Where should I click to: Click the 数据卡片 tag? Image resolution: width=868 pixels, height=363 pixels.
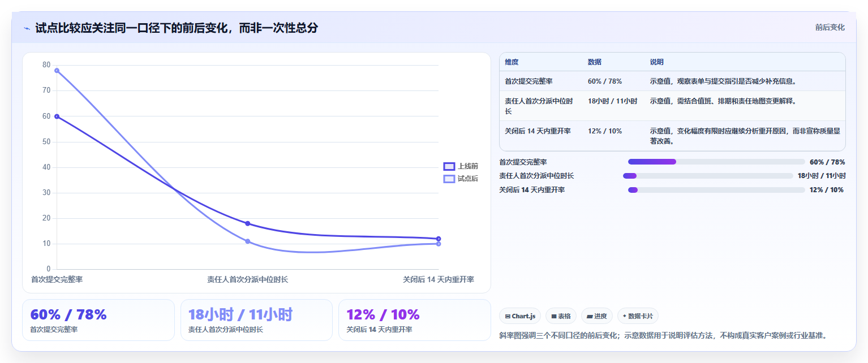pos(638,316)
